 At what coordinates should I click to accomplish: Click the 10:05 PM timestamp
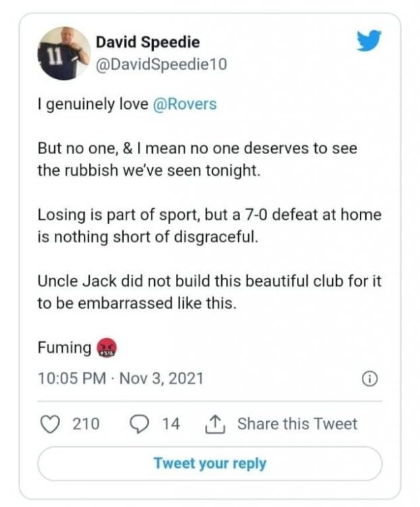click(x=71, y=379)
